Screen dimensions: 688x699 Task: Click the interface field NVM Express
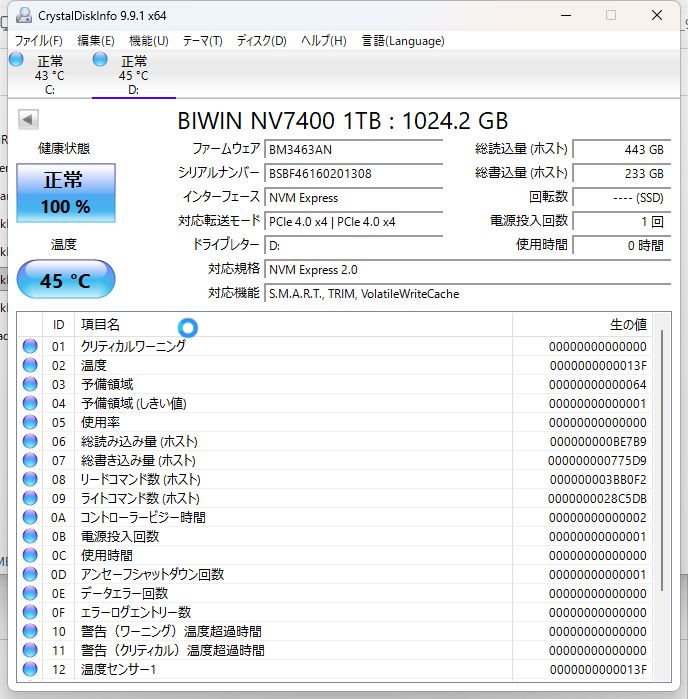click(354, 197)
